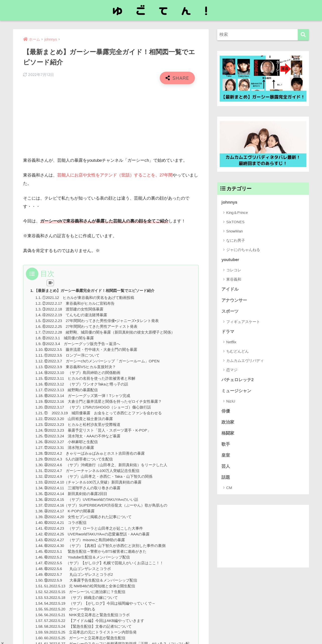Jump to ㉖2022.3.27 小林麻耶と生配信 entry
The width and height of the screenshot is (322, 644).
(66, 442)
